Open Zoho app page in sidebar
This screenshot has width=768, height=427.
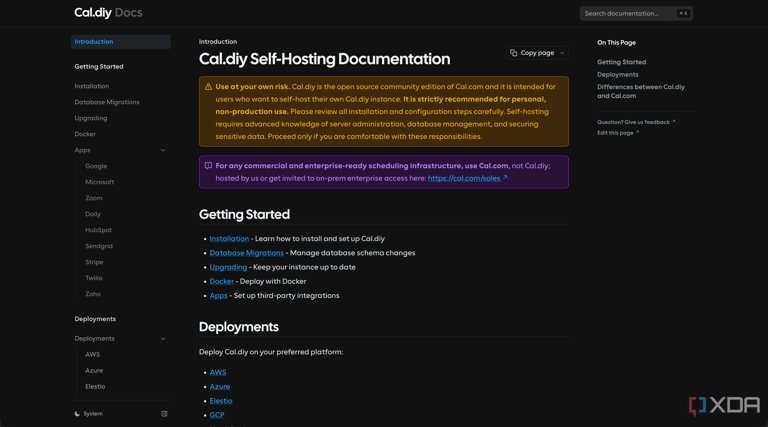click(x=93, y=294)
